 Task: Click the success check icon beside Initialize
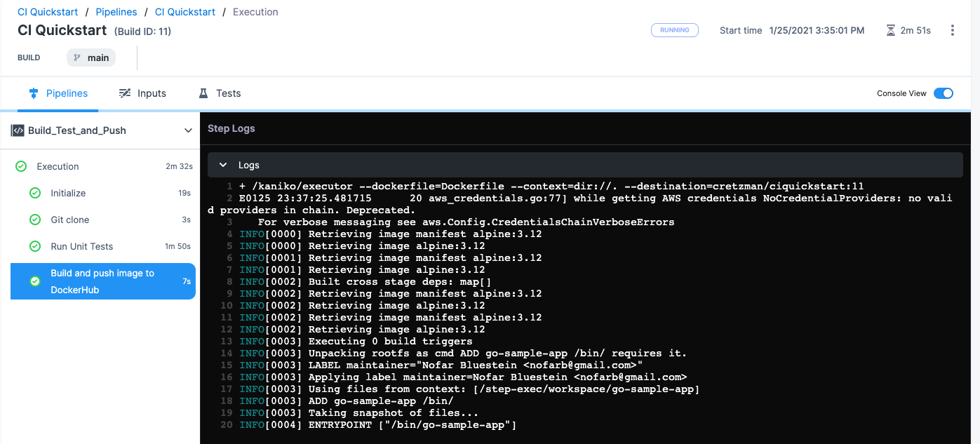[x=35, y=193]
